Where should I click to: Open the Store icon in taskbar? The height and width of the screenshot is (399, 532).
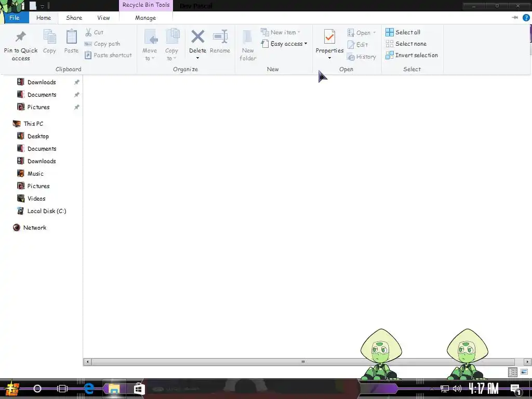coord(139,389)
